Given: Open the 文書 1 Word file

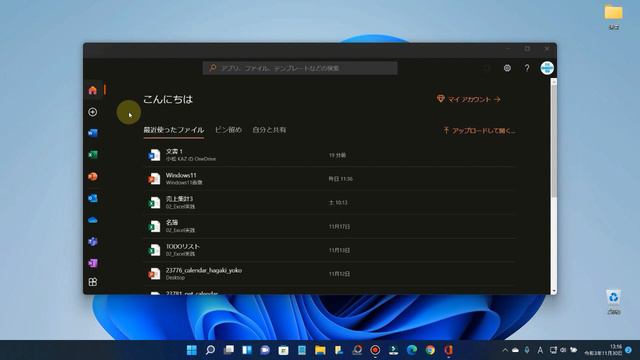Looking at the screenshot, I should pos(329,155).
